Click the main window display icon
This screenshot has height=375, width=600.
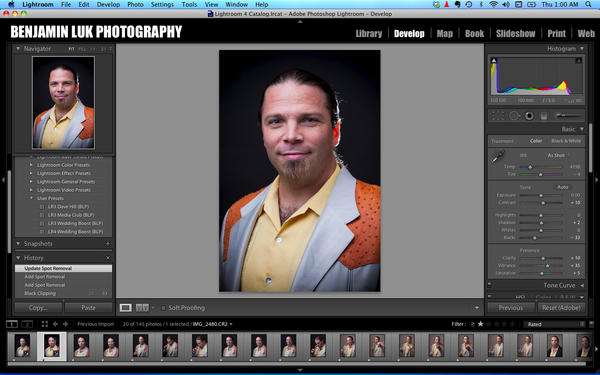(x=12, y=324)
